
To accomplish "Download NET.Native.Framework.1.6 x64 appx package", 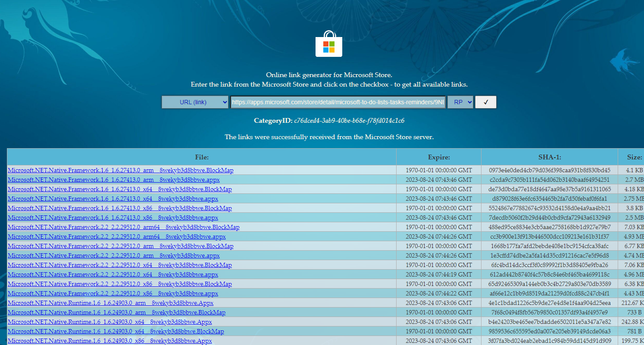I will pos(113,199).
